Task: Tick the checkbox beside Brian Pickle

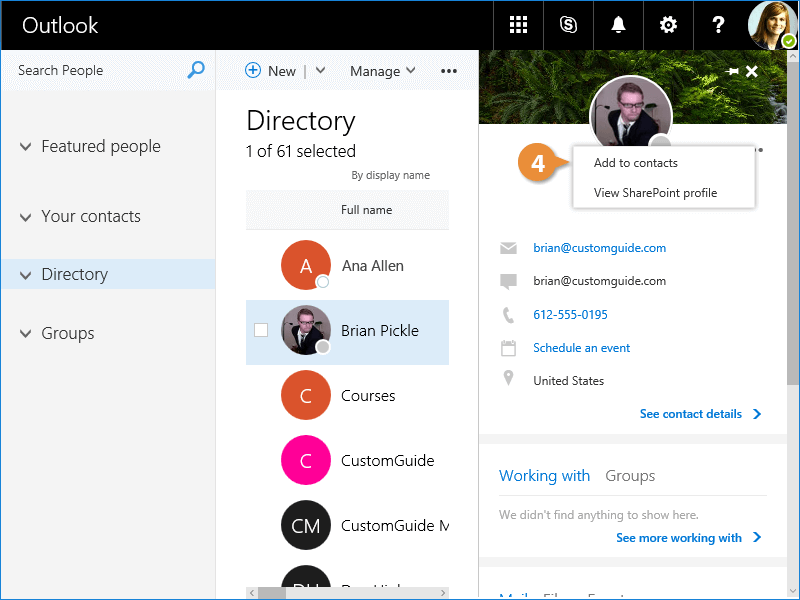Action: point(261,330)
